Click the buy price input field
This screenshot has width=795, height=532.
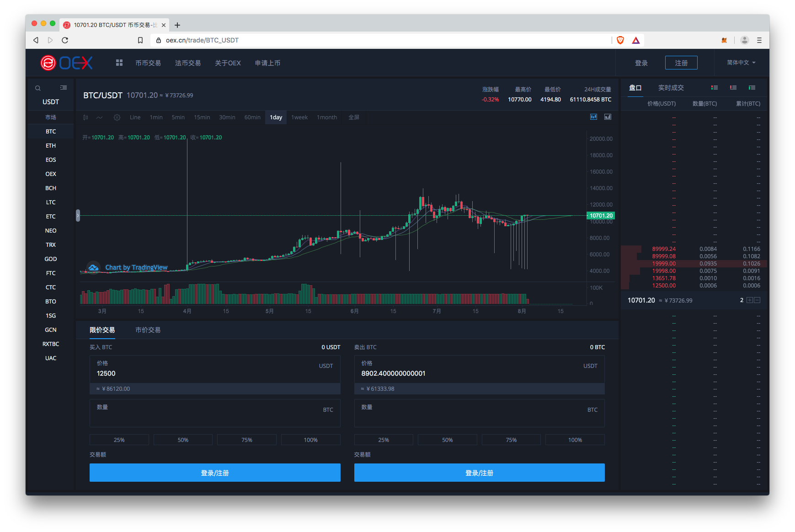pyautogui.click(x=215, y=369)
